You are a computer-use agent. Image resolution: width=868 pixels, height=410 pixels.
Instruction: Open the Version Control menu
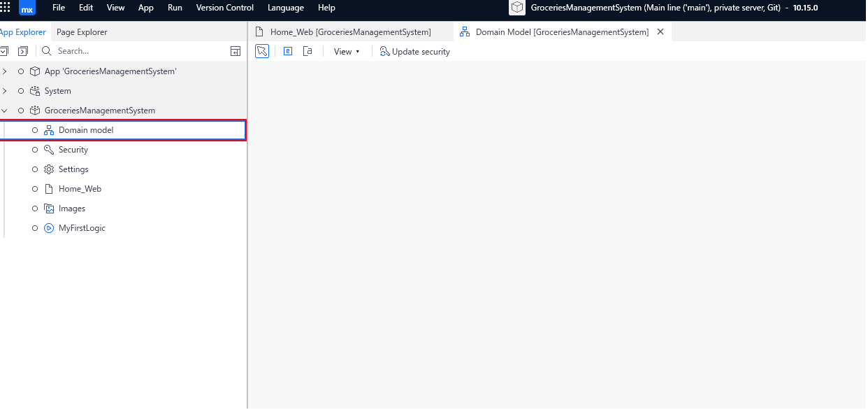click(225, 8)
